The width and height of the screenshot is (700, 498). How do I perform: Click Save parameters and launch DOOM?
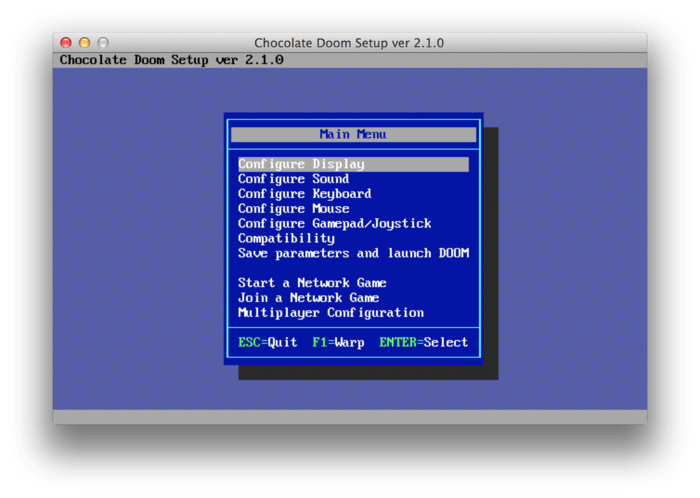pyautogui.click(x=353, y=253)
